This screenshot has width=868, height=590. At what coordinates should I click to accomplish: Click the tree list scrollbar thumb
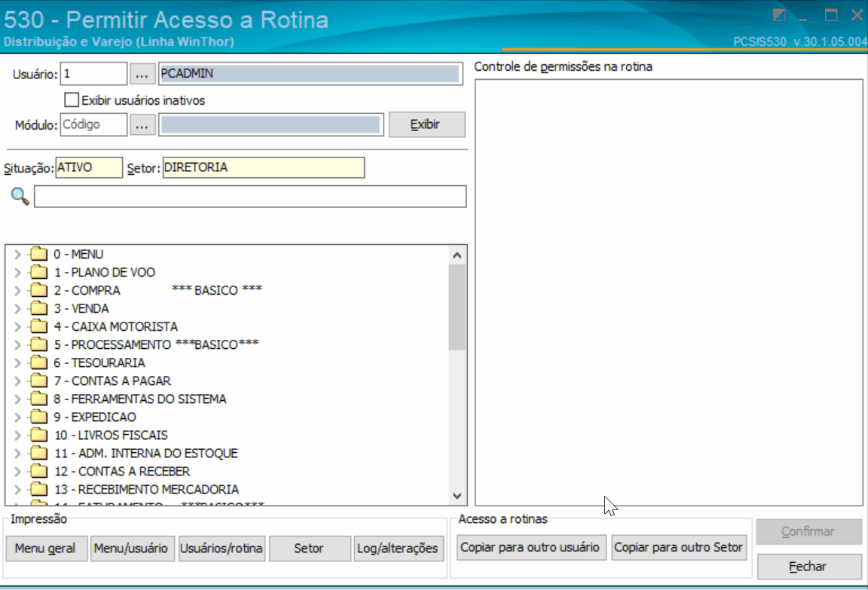[x=457, y=307]
